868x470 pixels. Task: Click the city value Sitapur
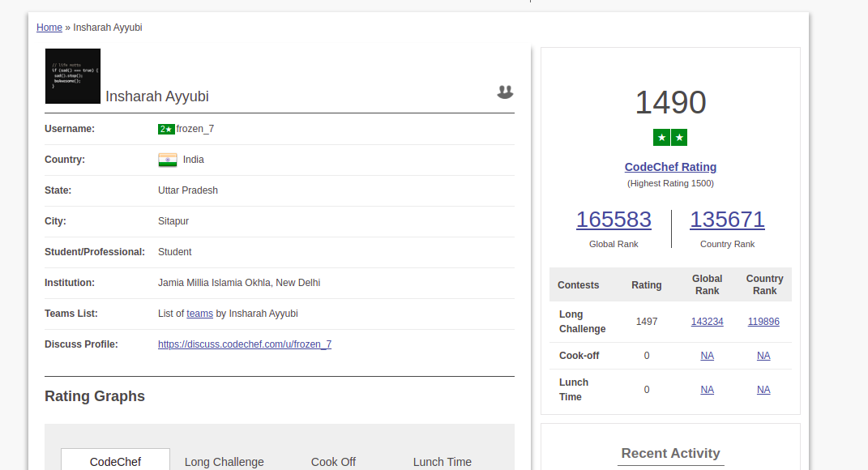(x=173, y=221)
